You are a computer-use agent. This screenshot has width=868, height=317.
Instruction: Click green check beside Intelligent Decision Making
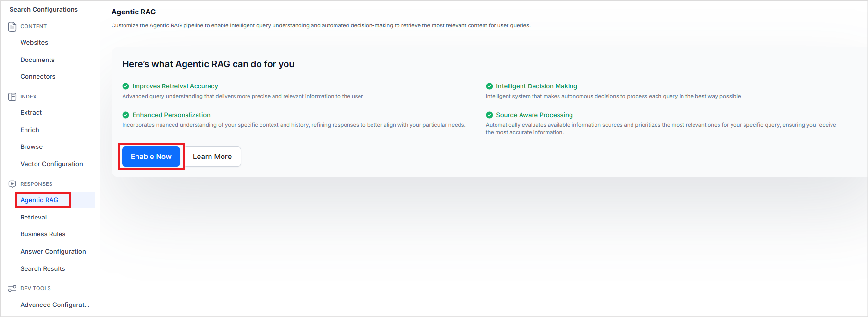(x=489, y=86)
